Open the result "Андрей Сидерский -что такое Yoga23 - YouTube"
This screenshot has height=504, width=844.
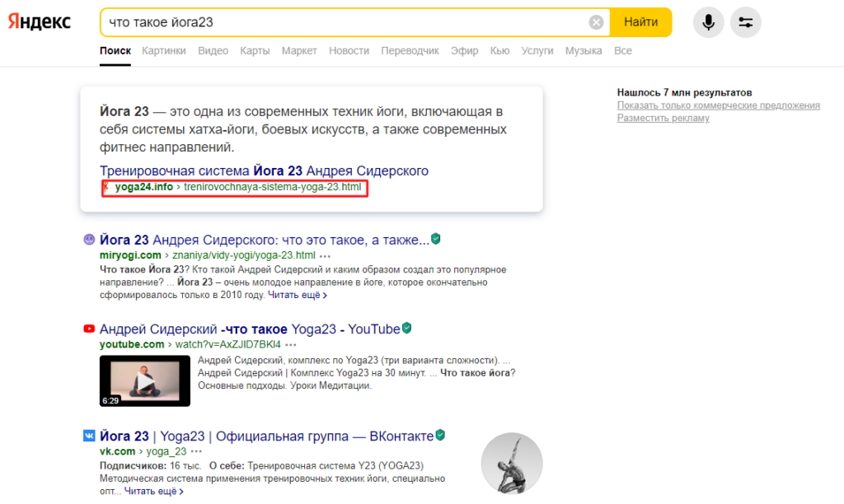pyautogui.click(x=250, y=329)
